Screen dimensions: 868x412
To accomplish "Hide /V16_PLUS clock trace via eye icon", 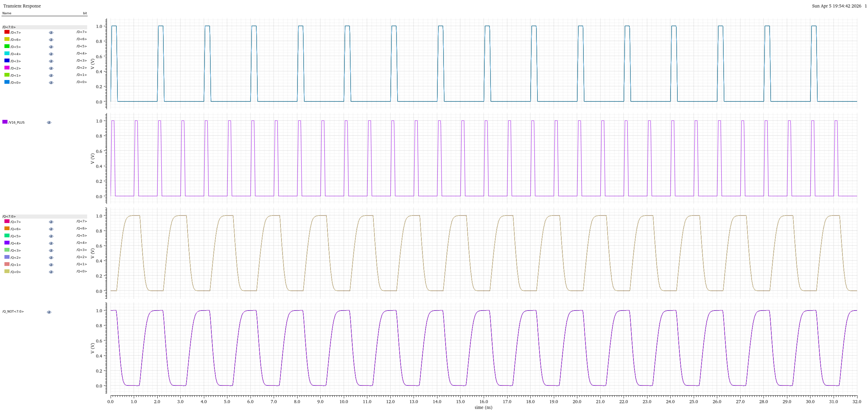I will pyautogui.click(x=49, y=123).
